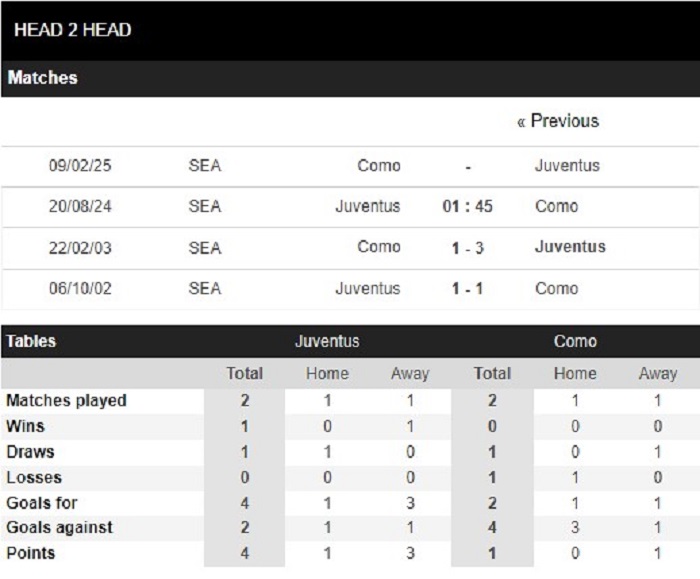Click the HEAD 2 HEAD title
The image size is (700, 579).
click(73, 30)
